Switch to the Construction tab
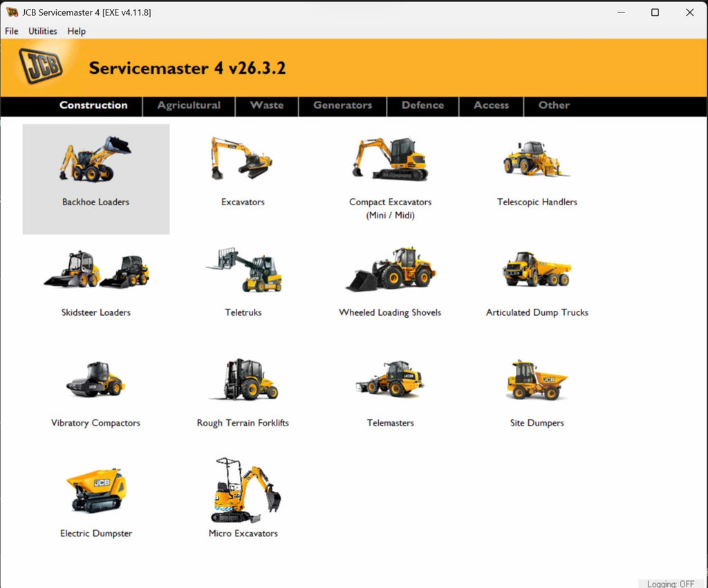 [x=93, y=105]
